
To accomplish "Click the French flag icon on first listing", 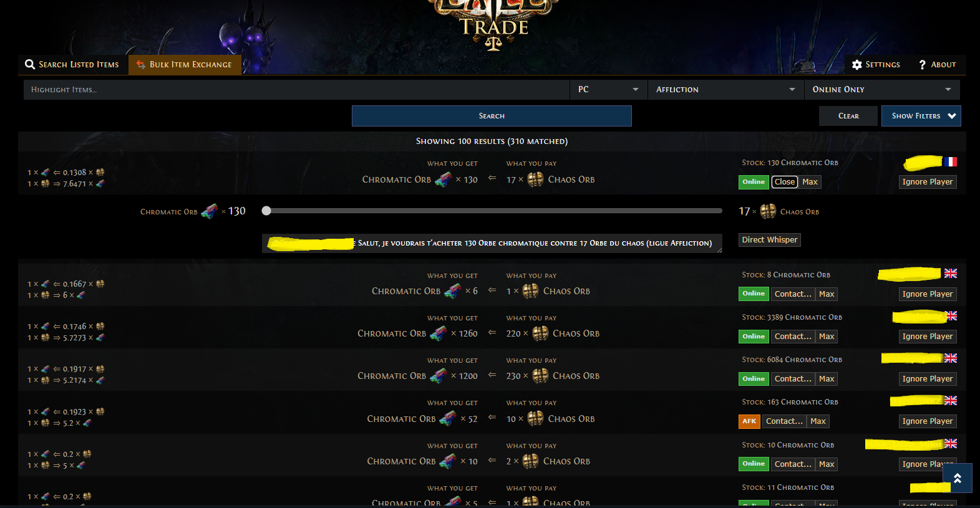I will [950, 162].
